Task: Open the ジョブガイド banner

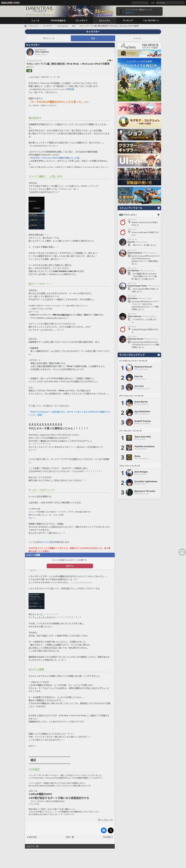Action: coord(139,135)
